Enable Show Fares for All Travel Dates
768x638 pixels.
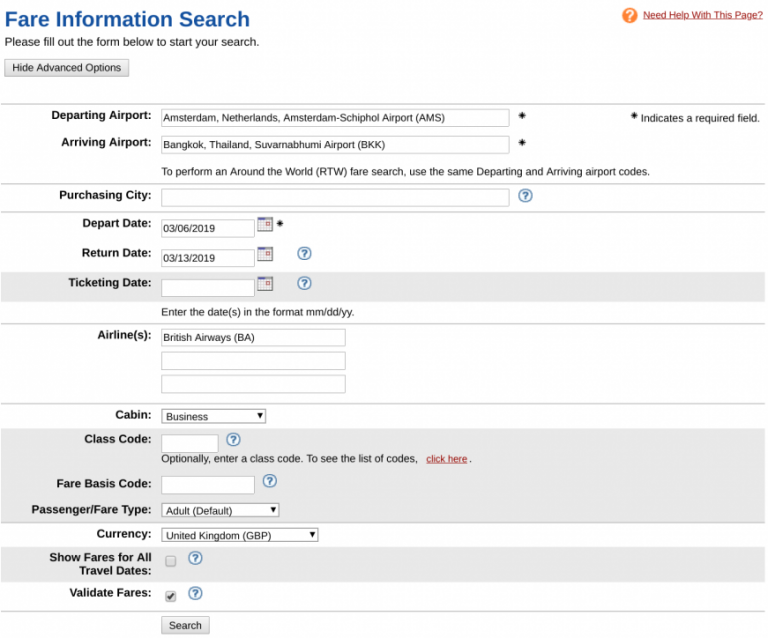pyautogui.click(x=171, y=561)
